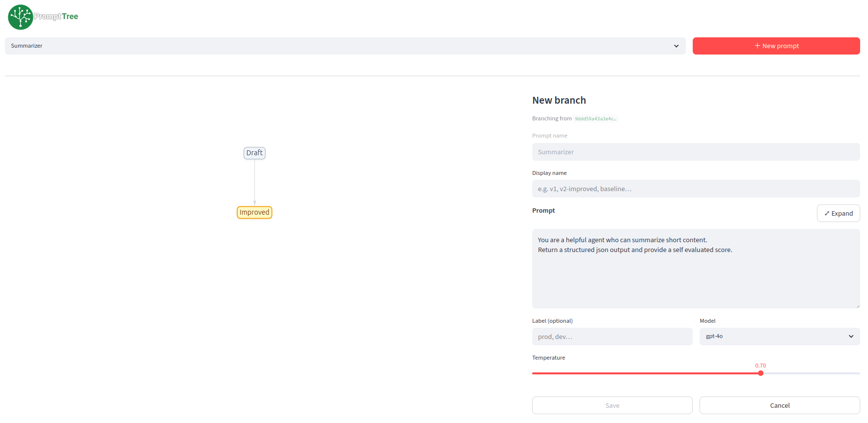Select the Improved node in tree

coord(254,212)
